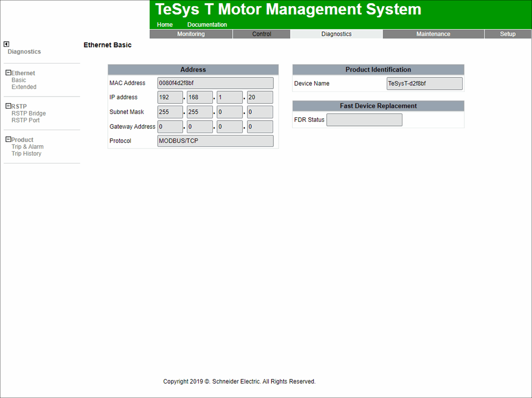This screenshot has height=398, width=532.
Task: Click the Protocol label
Action: click(120, 141)
